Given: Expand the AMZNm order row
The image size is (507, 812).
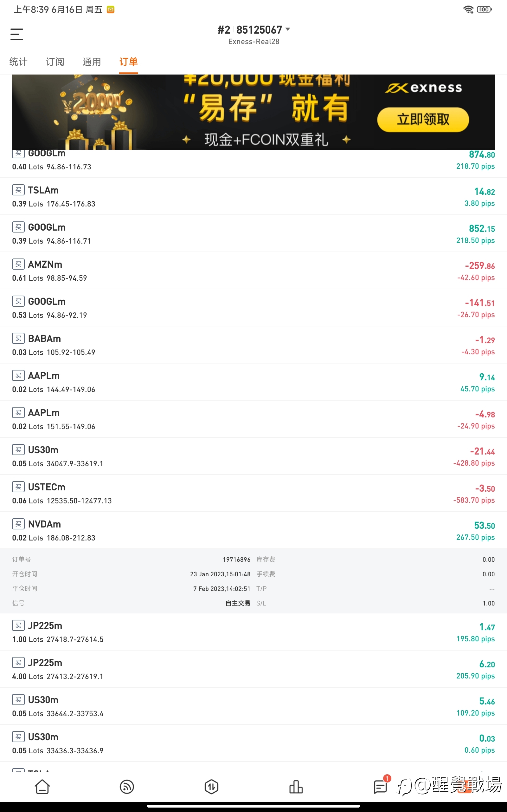Looking at the screenshot, I should [253, 271].
